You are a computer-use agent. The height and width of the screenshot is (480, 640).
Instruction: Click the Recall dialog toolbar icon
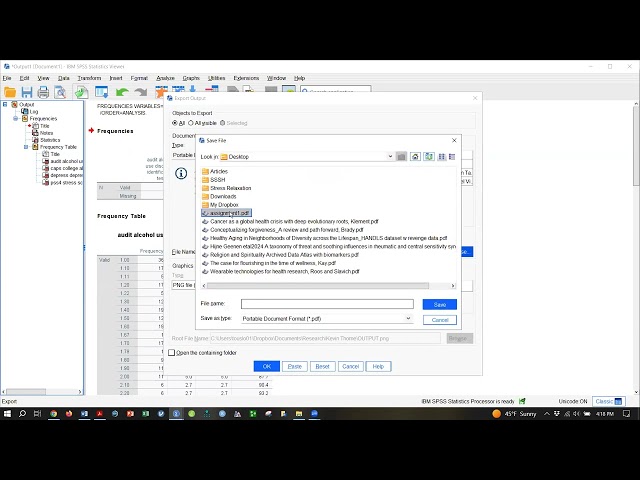pyautogui.click(x=102, y=93)
